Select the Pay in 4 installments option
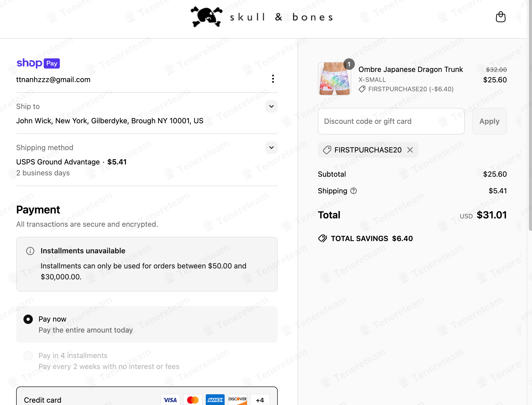 tap(28, 356)
